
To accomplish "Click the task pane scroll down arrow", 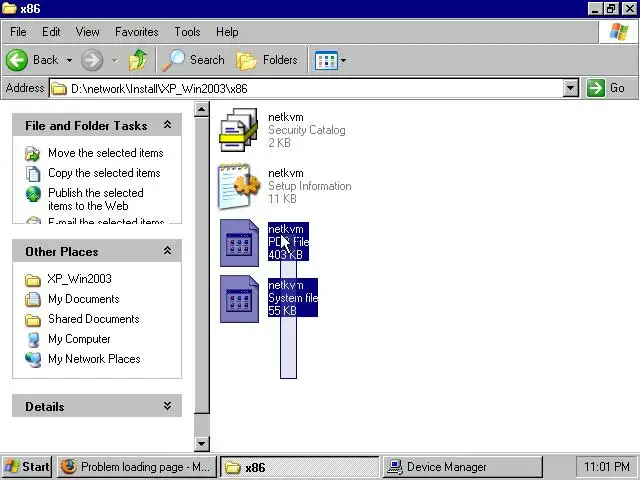I will pyautogui.click(x=202, y=443).
